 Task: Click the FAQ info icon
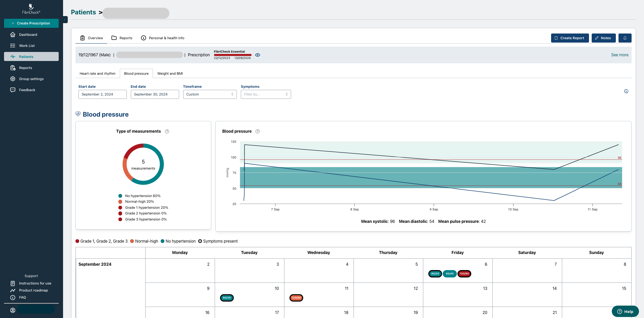13,298
